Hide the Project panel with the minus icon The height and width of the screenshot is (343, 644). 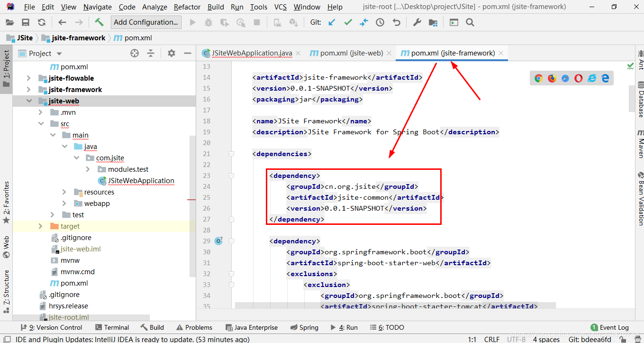pyautogui.click(x=188, y=53)
